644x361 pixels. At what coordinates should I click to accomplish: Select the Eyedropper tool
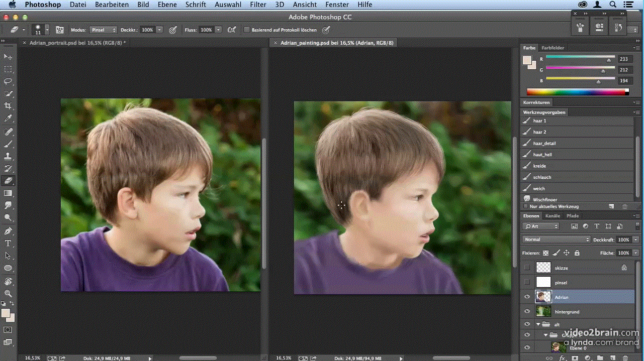pos(8,118)
